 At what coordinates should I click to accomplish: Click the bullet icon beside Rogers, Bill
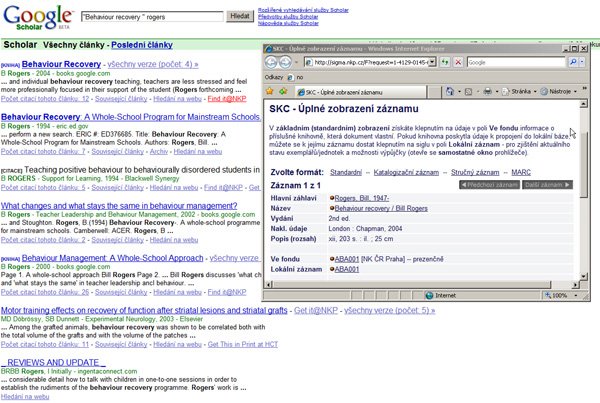[x=332, y=198]
